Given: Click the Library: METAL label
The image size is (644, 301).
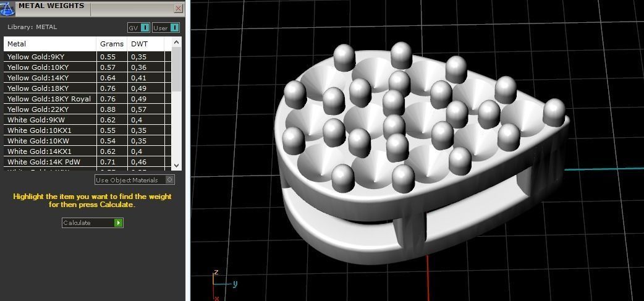Looking at the screenshot, I should pyautogui.click(x=32, y=27).
